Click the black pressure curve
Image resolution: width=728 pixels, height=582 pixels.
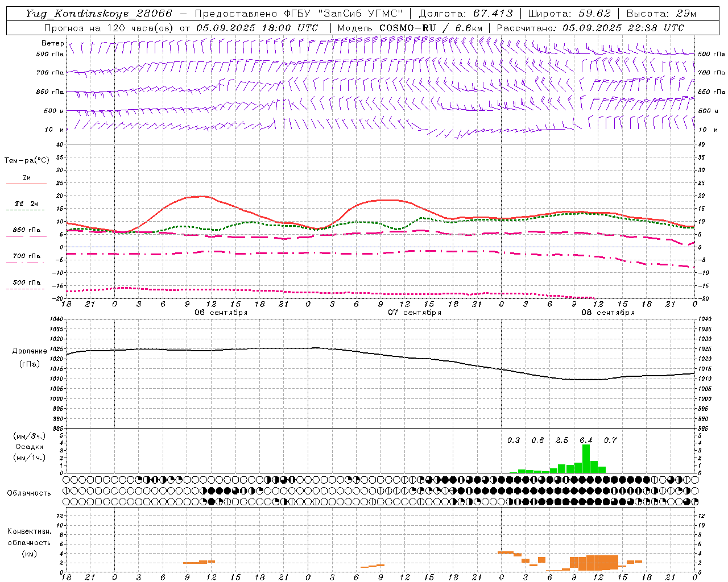tap(381, 354)
